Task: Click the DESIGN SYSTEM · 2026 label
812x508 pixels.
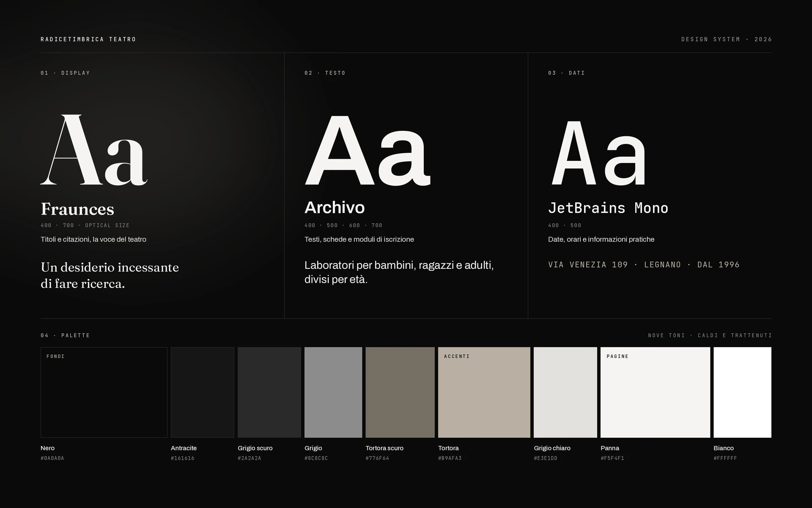Action: 727,39
